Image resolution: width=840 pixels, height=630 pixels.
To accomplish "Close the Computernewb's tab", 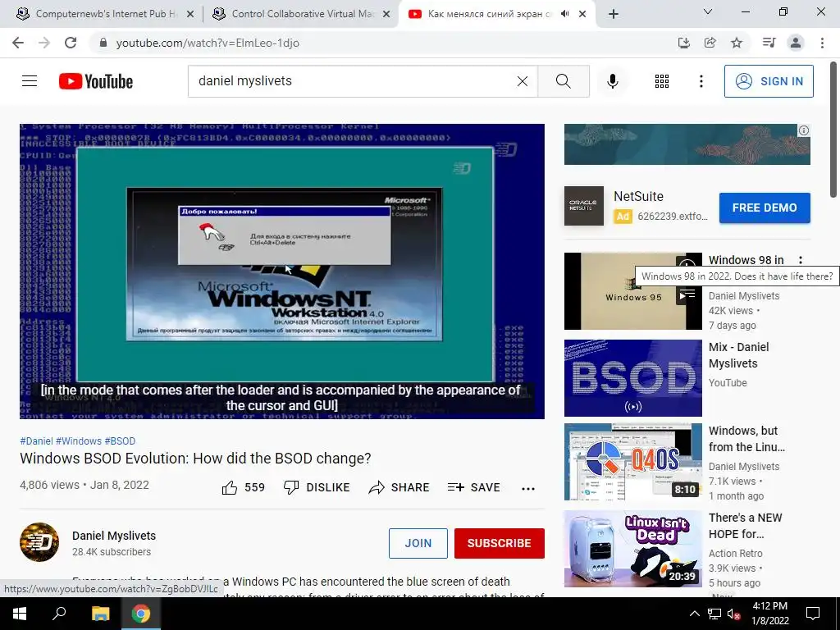I will (x=189, y=14).
